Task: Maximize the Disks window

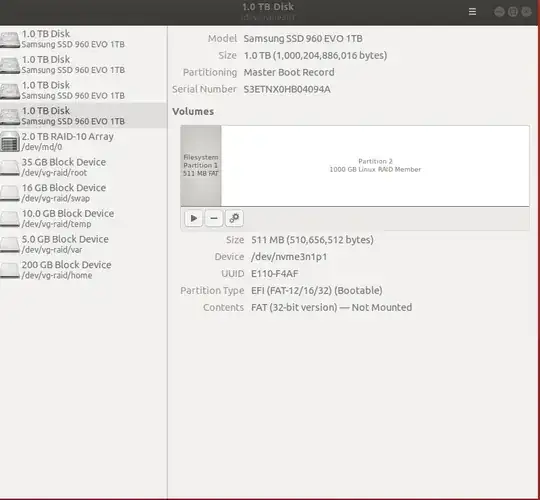Action: [x=513, y=12]
